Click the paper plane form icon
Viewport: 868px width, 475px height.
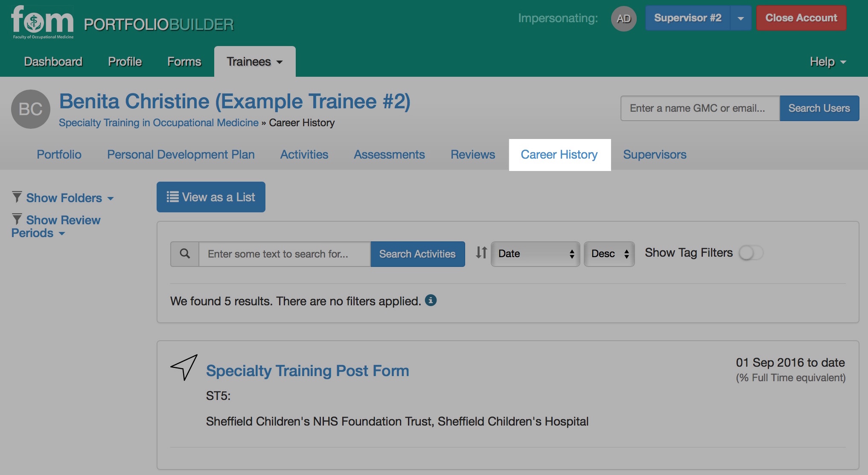184,367
